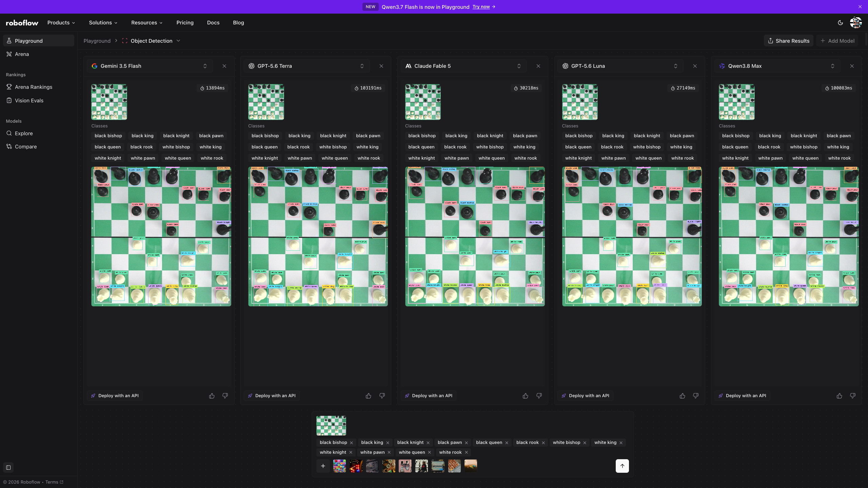Image resolution: width=868 pixels, height=488 pixels.
Task: Remove the Gemini 3.5 Flash model panel
Action: [x=224, y=66]
